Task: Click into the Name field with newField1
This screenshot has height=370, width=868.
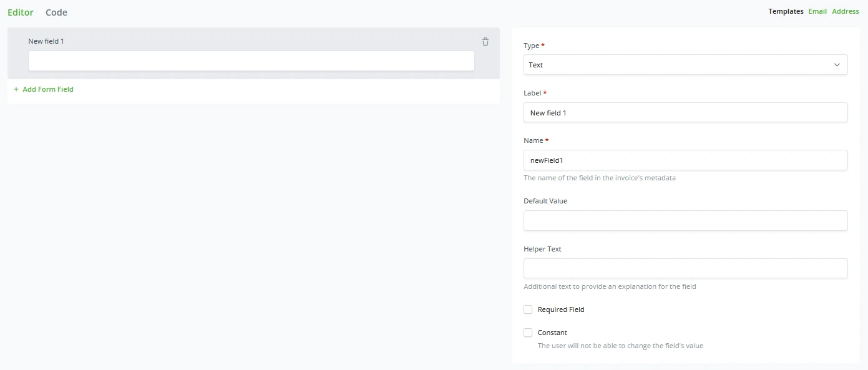Action: tap(685, 160)
